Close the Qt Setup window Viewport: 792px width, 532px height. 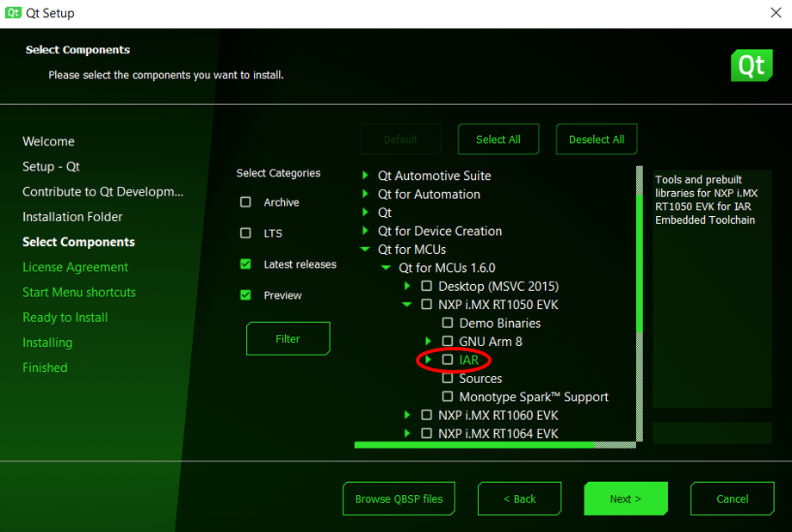775,13
